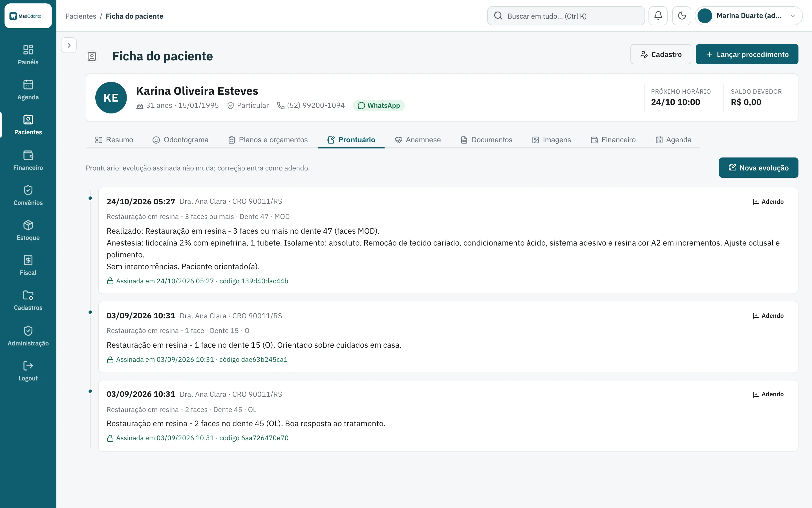
Task: Open the patient Agenda tab
Action: 673,140
